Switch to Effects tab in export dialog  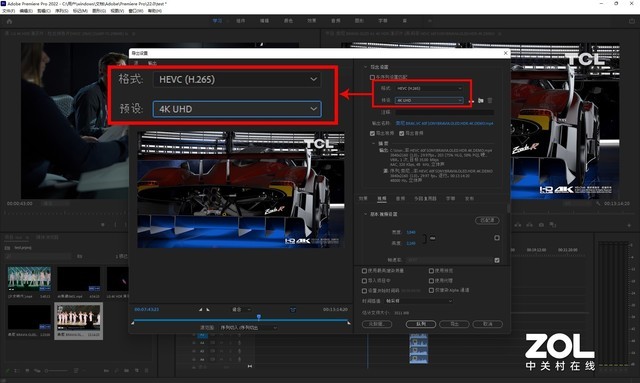(363, 198)
